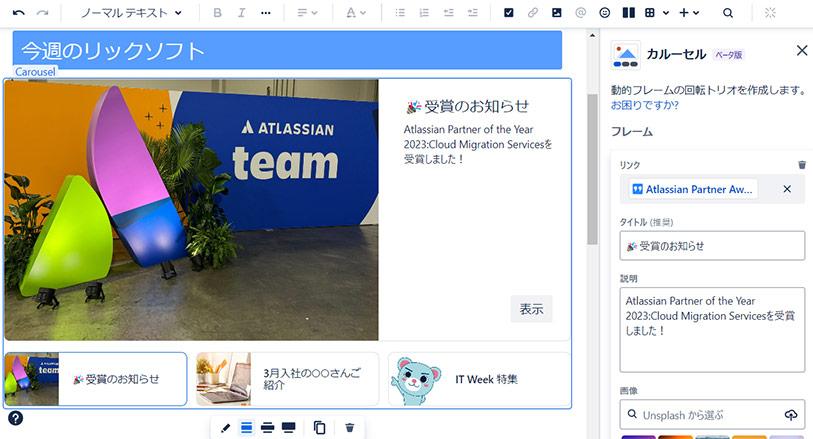
Task: Delete this frame with trash icon
Action: (x=802, y=165)
